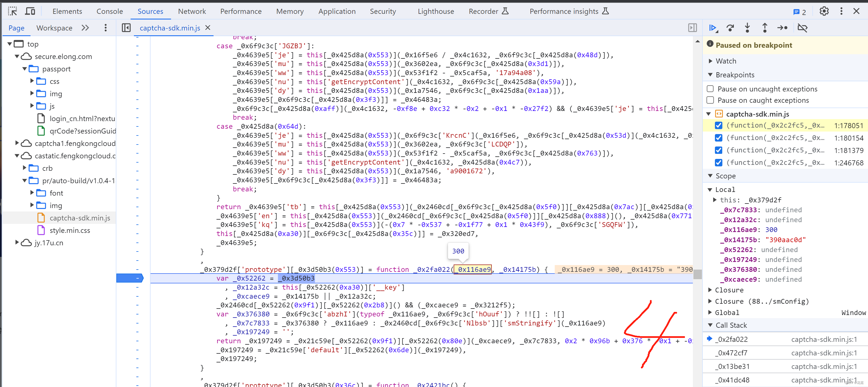Uncheck breakpoint at 1:246768
The height and width of the screenshot is (387, 868).
tap(718, 163)
